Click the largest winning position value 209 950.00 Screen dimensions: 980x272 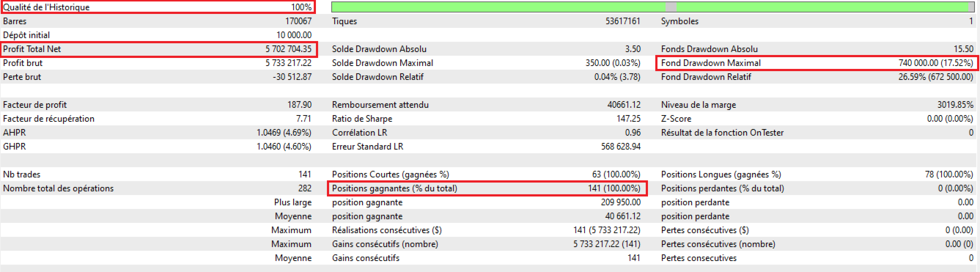(620, 202)
